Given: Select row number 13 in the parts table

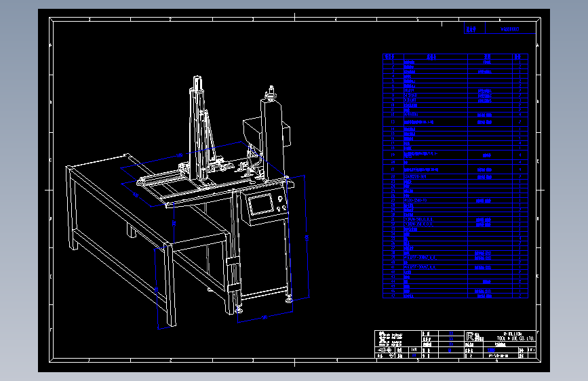Looking at the screenshot, I should tap(455, 122).
